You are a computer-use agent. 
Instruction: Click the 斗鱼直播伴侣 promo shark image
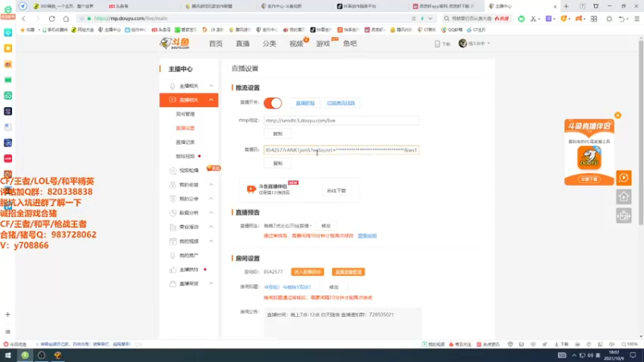(589, 158)
